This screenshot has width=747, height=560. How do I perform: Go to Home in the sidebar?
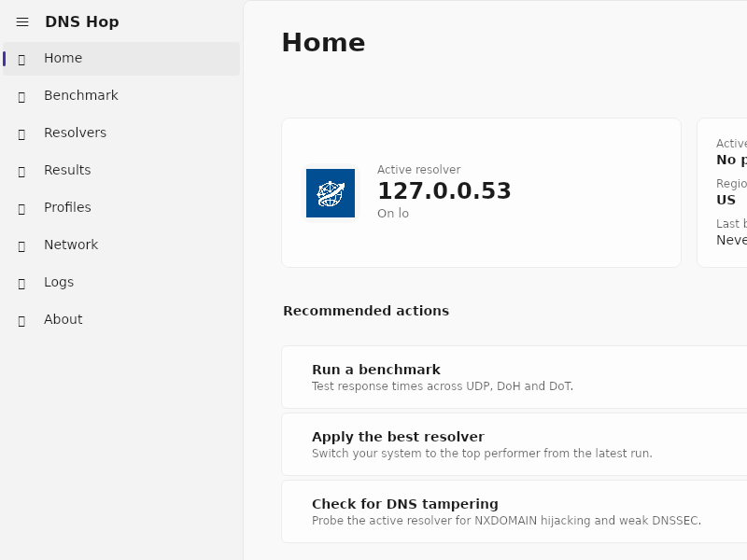pyautogui.click(x=121, y=59)
